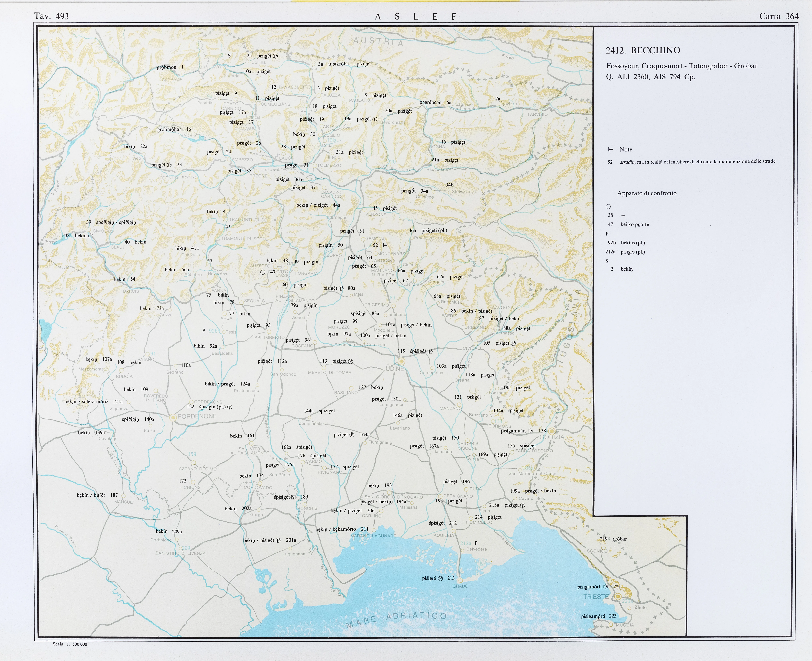Click the empty circle under Apparato di confronto
812x661 pixels.
(608, 207)
